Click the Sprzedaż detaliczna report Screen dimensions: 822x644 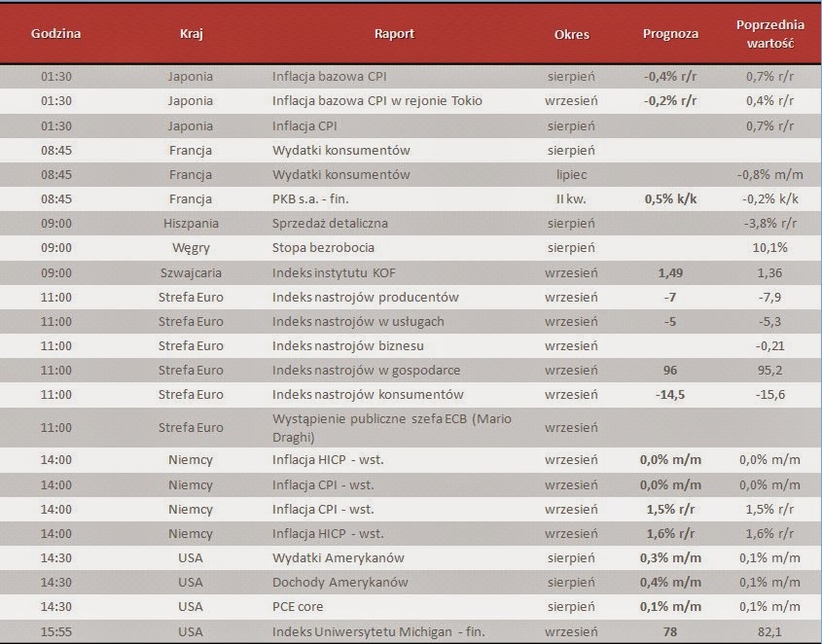coord(330,224)
